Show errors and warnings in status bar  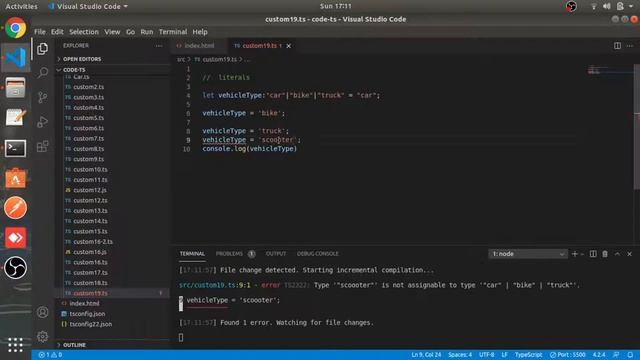[x=50, y=355]
